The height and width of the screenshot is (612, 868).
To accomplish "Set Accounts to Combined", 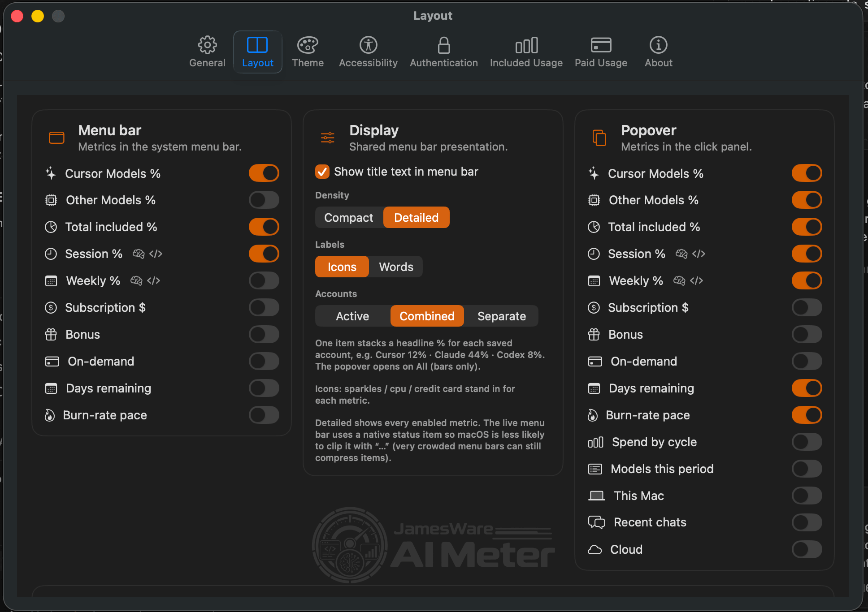I will (x=427, y=316).
